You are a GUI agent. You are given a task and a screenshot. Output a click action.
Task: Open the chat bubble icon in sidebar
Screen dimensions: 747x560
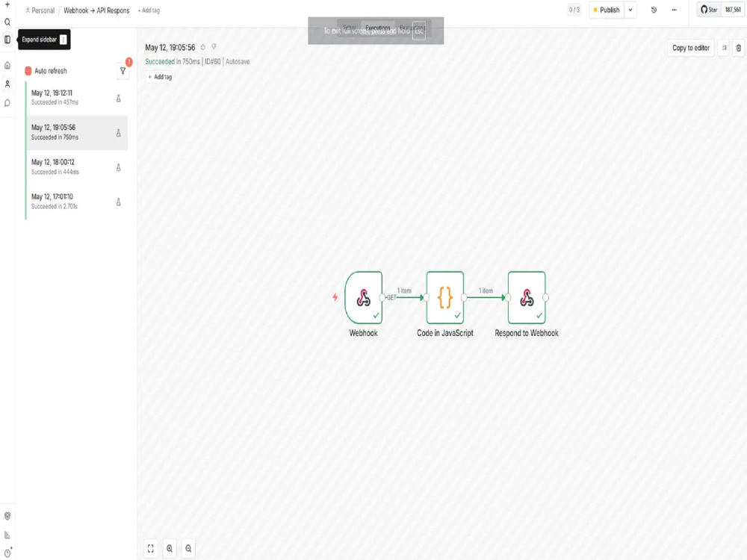(x=7, y=103)
